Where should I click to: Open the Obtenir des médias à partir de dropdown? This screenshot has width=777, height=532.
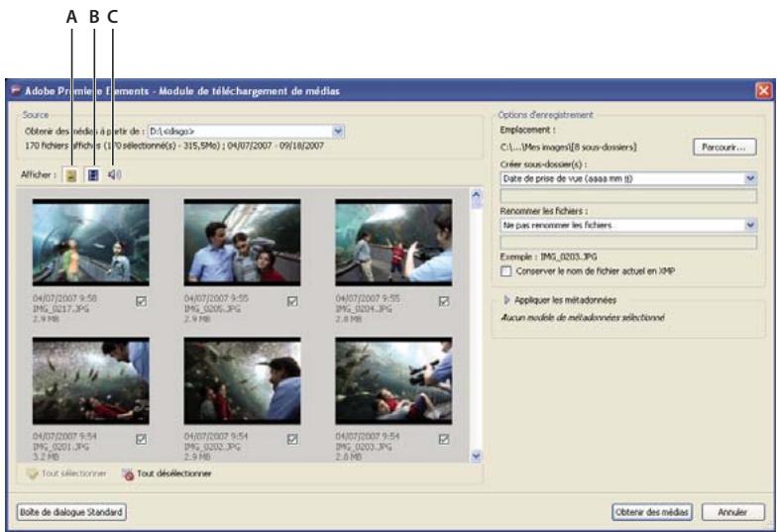(x=338, y=131)
